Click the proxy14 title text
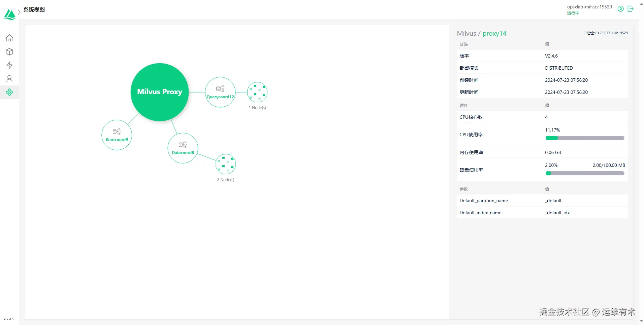Image resolution: width=644 pixels, height=325 pixels. click(x=494, y=33)
